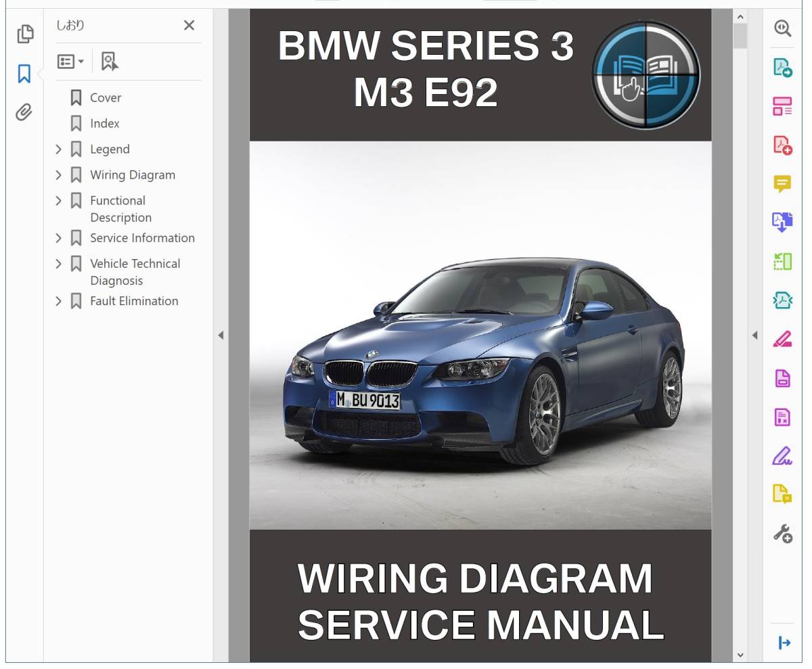This screenshot has height=669, width=812.
Task: Open the Protect document tool
Action: pyautogui.click(x=783, y=378)
